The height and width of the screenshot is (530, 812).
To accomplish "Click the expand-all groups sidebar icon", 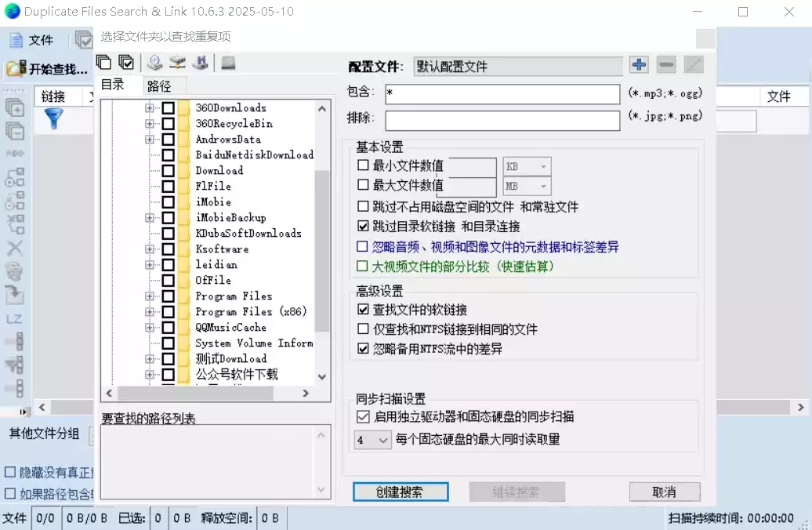I will tap(15, 107).
